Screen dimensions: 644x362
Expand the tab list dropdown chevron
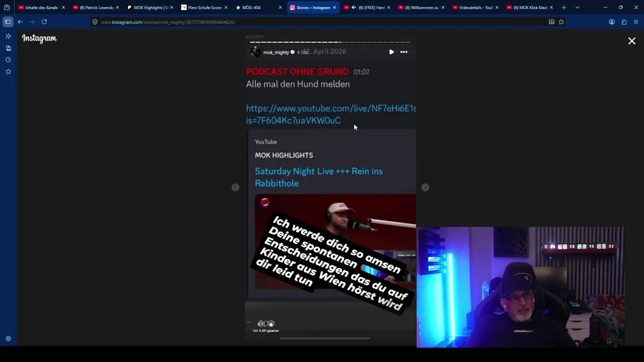(x=578, y=8)
